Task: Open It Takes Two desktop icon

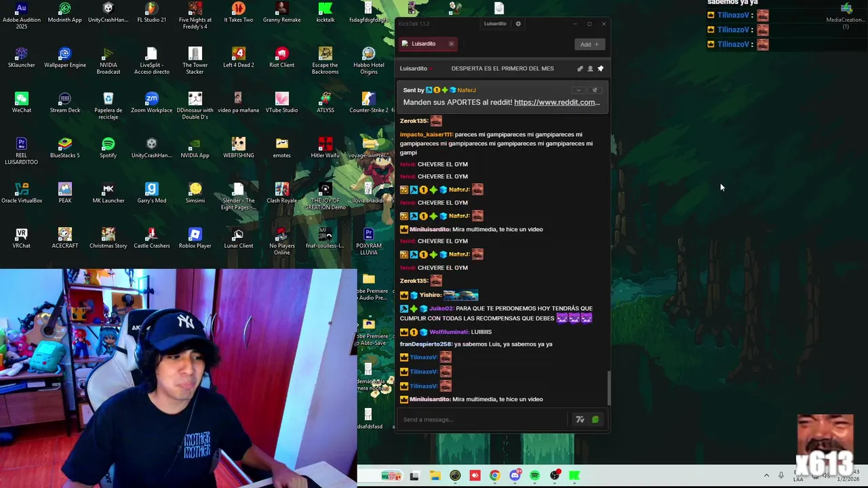Action: coord(238,13)
